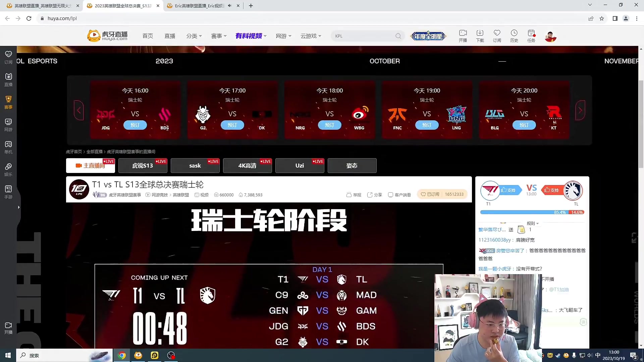Bookmark this page with star icon
Viewport: 644px width, 362px height.
(x=602, y=18)
